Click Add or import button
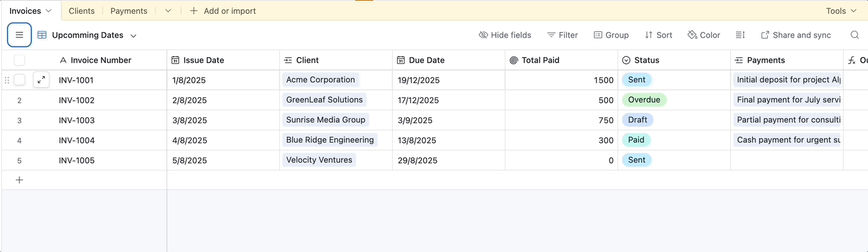Viewport: 868px width, 252px height. [x=223, y=11]
